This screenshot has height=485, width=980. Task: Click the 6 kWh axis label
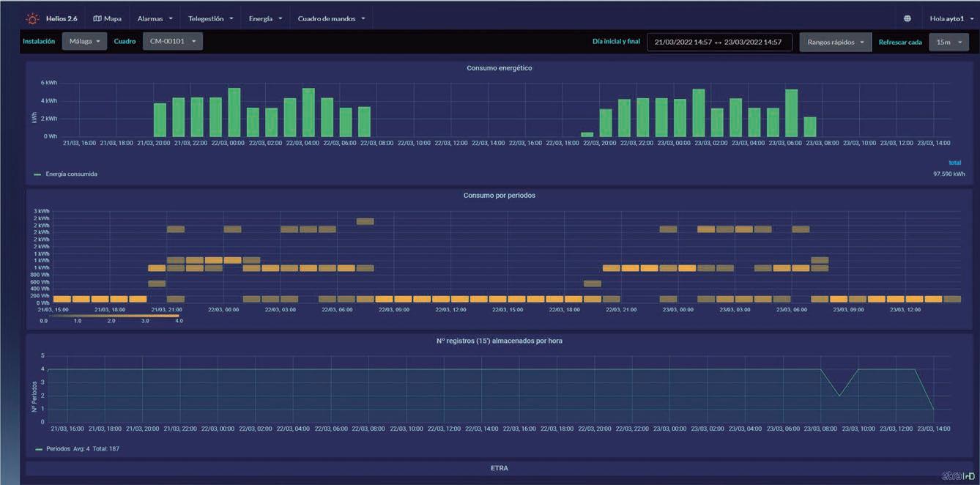[48, 83]
